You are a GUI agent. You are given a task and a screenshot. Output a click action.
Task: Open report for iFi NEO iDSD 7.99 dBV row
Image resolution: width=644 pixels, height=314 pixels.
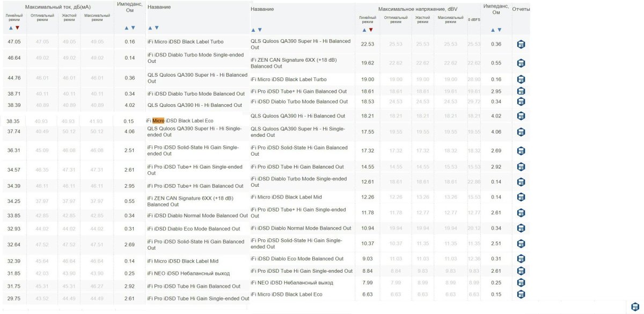521,283
